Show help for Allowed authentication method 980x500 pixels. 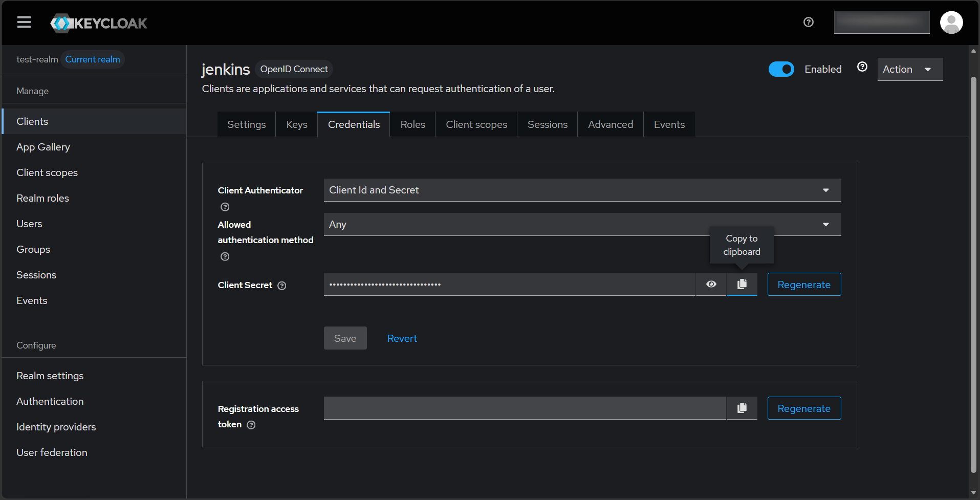(x=225, y=256)
